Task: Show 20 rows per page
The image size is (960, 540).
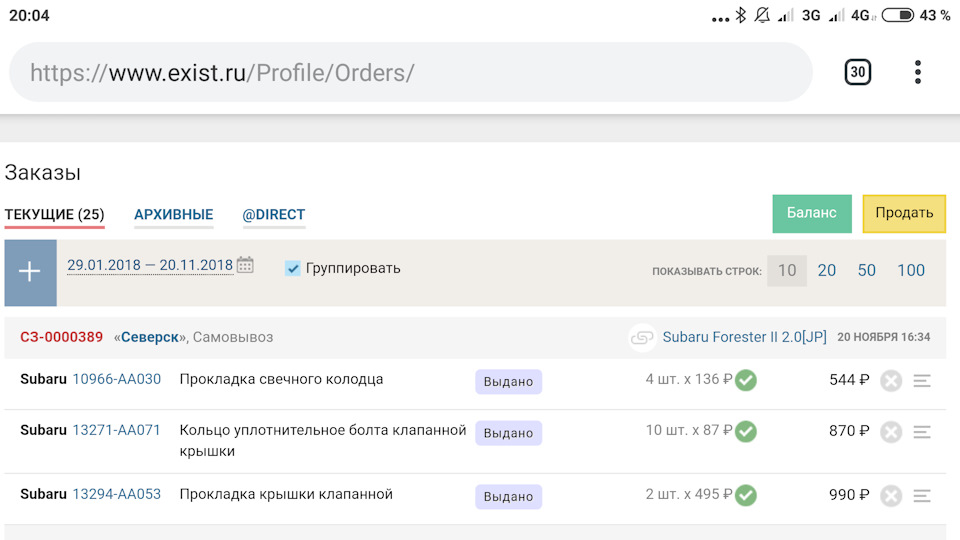Action: 827,270
